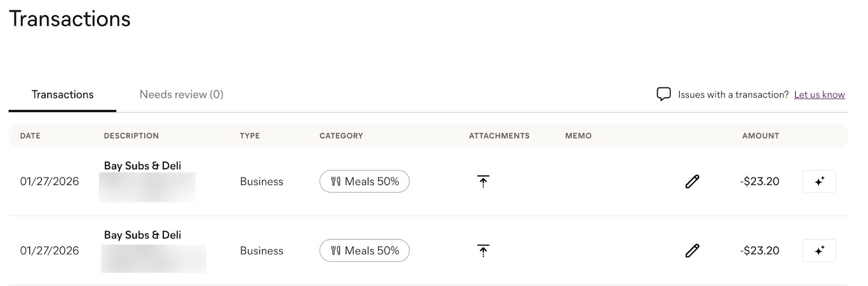
Task: Click the Description column header
Action: click(131, 136)
